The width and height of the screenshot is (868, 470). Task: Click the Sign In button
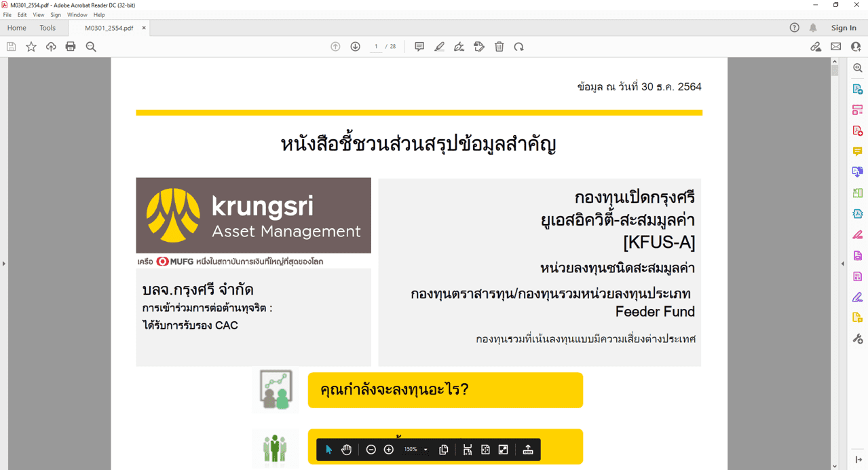[844, 28]
